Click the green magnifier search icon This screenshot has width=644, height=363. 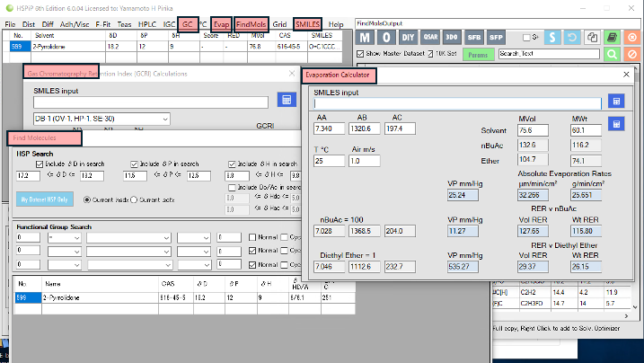[x=612, y=55]
